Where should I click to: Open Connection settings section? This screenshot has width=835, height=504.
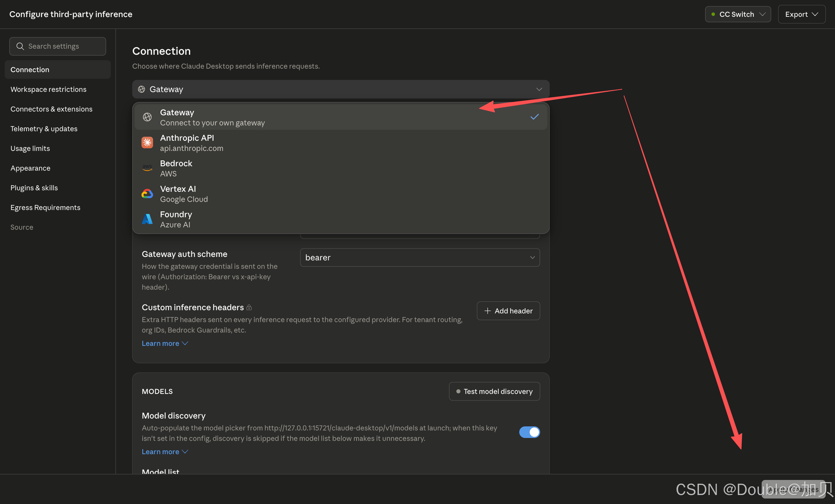58,70
